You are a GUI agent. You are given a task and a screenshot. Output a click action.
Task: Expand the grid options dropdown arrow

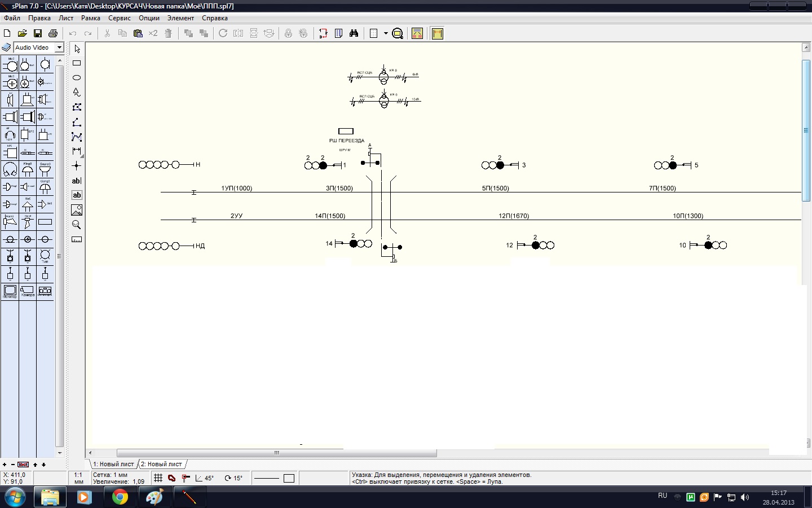[386, 33]
